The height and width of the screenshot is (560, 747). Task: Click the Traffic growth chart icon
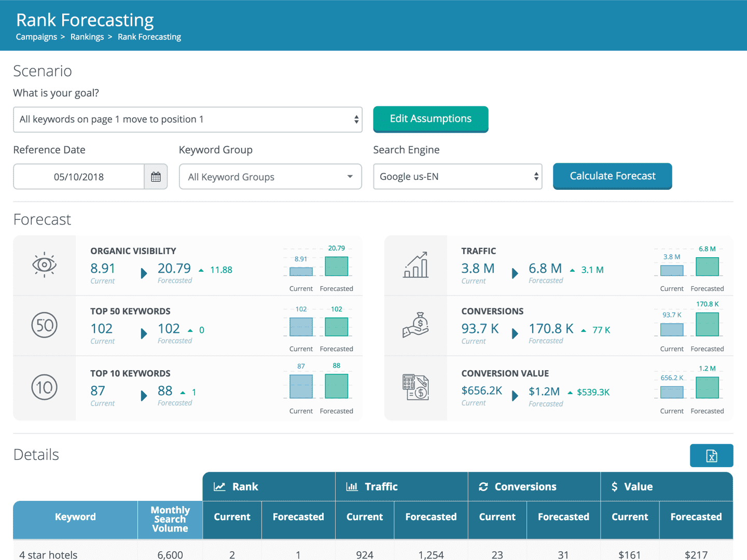point(416,265)
